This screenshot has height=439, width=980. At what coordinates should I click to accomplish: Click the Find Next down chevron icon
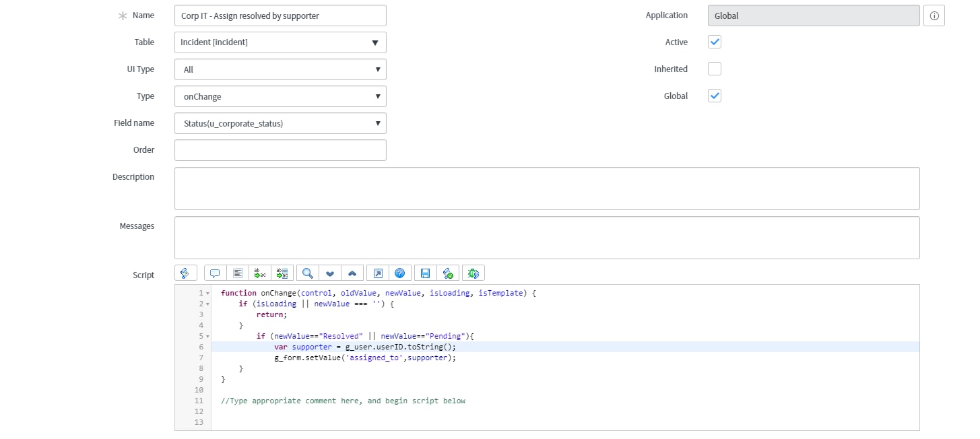[x=329, y=273]
